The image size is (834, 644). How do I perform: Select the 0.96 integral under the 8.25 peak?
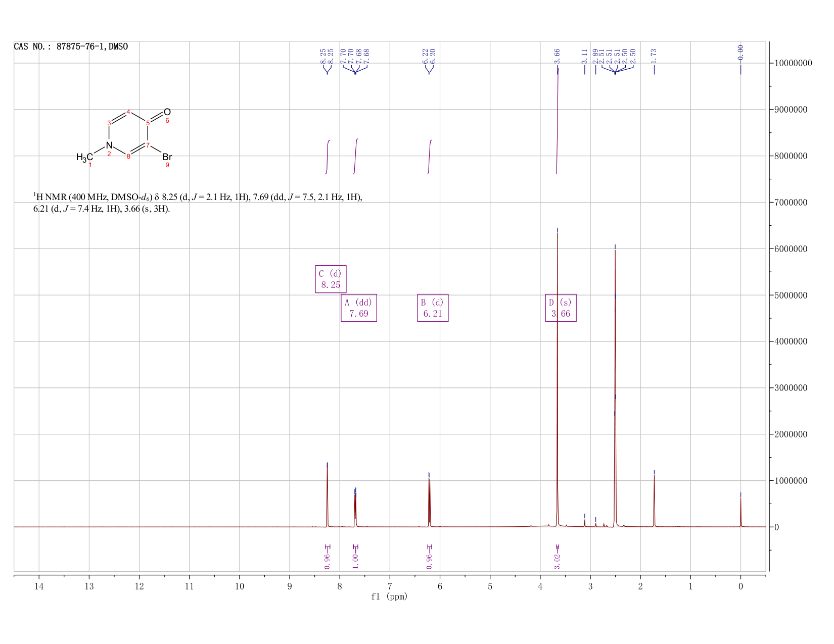[327, 561]
